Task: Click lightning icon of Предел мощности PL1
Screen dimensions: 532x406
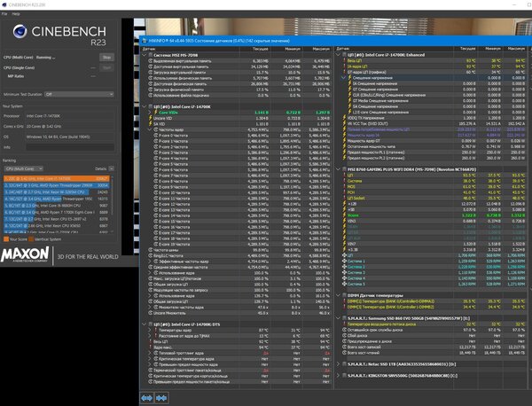Action: 344,152
